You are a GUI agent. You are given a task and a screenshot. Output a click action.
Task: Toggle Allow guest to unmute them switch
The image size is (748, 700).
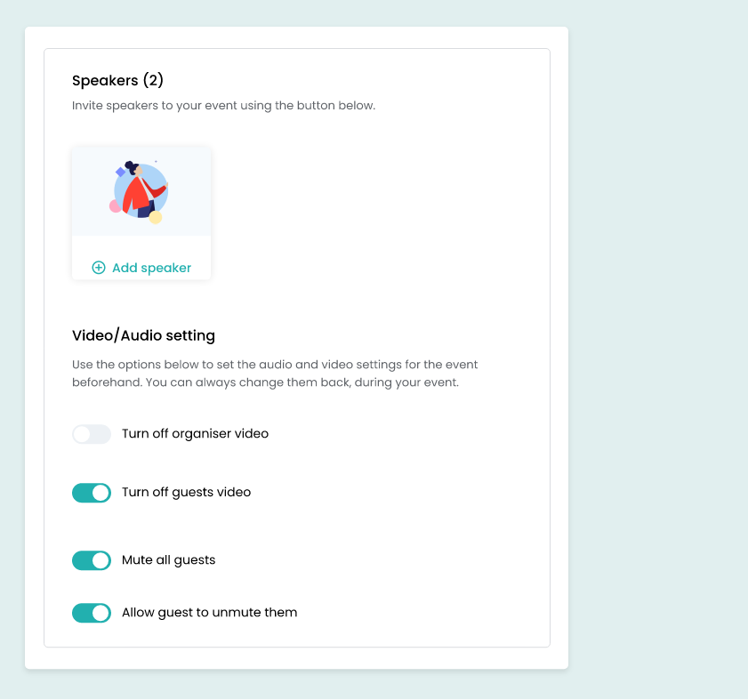[x=92, y=613]
